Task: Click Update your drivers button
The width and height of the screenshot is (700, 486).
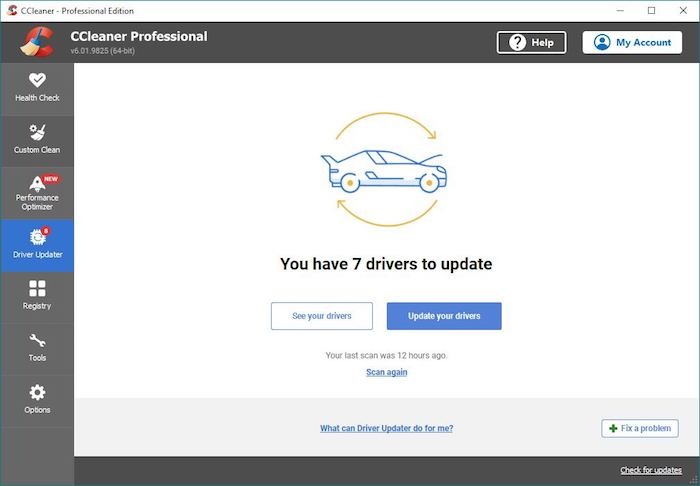Action: coord(444,316)
